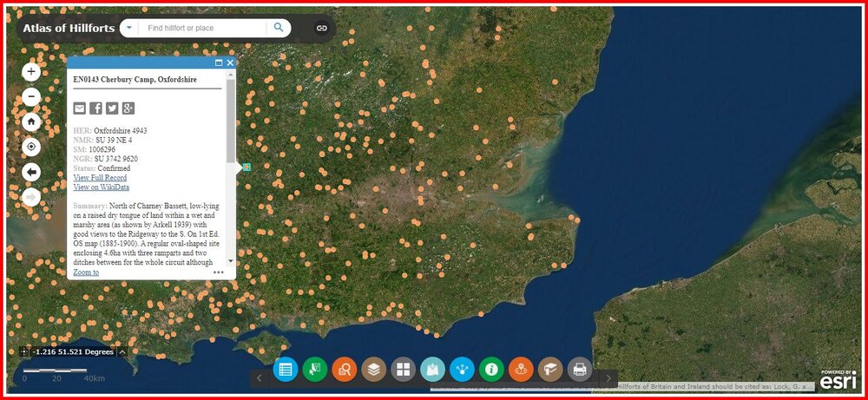
Task: Open the attribute table list widget
Action: pos(286,369)
